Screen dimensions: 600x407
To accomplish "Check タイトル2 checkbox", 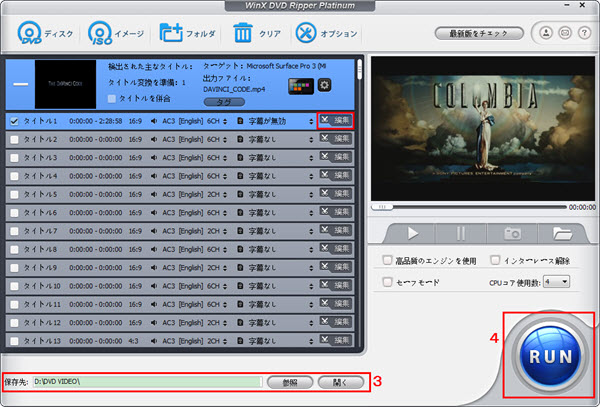I will tap(15, 140).
